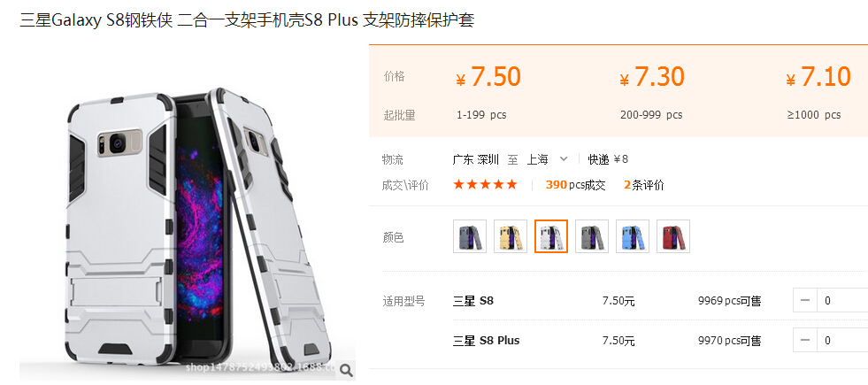Click the 三星 S8 quantity field
This screenshot has height=385, width=868.
(x=842, y=300)
